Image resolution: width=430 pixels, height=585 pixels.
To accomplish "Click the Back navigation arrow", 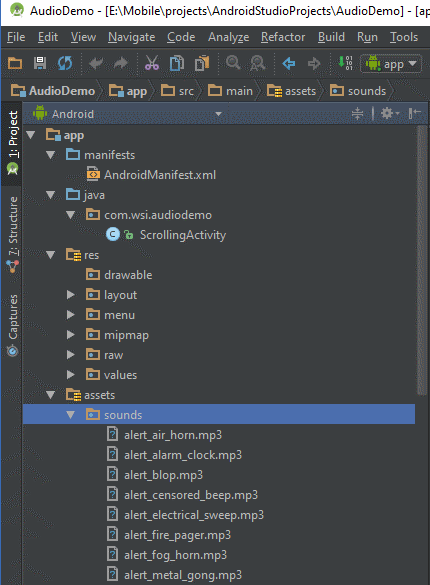I will click(289, 63).
